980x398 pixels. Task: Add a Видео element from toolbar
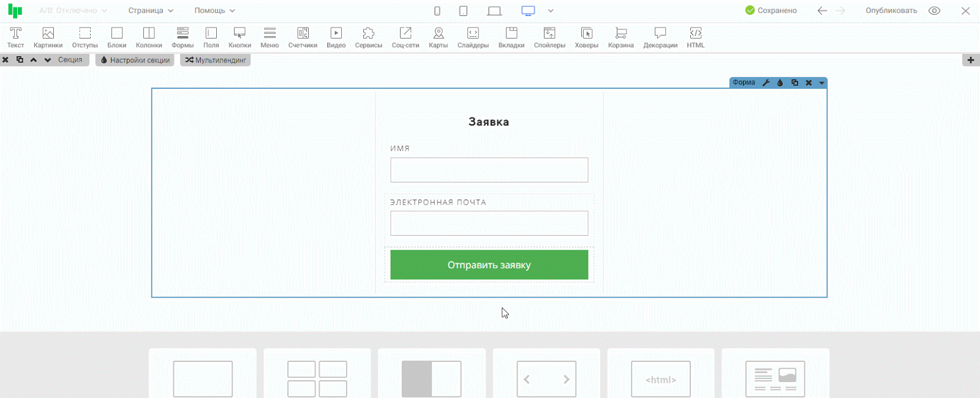click(336, 37)
